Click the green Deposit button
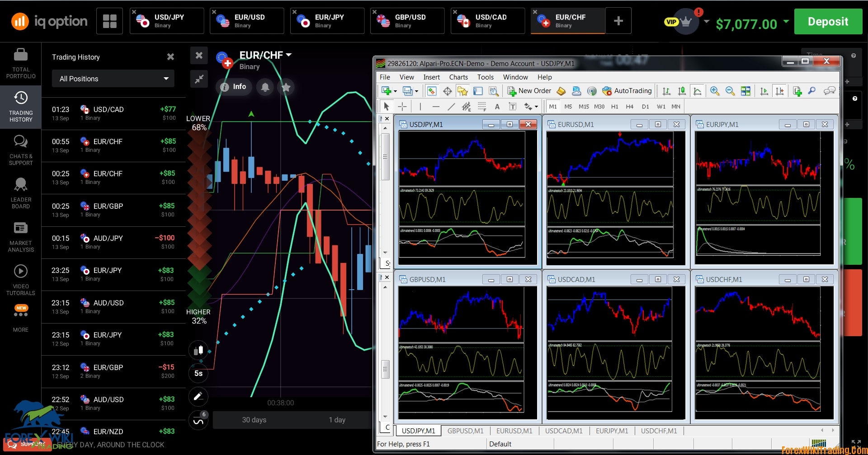Image resolution: width=868 pixels, height=455 pixels. [x=828, y=21]
